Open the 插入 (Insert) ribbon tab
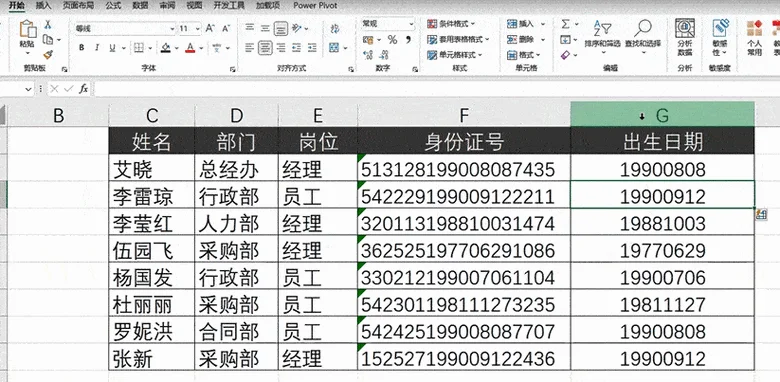The width and height of the screenshot is (780, 382). coord(43,5)
